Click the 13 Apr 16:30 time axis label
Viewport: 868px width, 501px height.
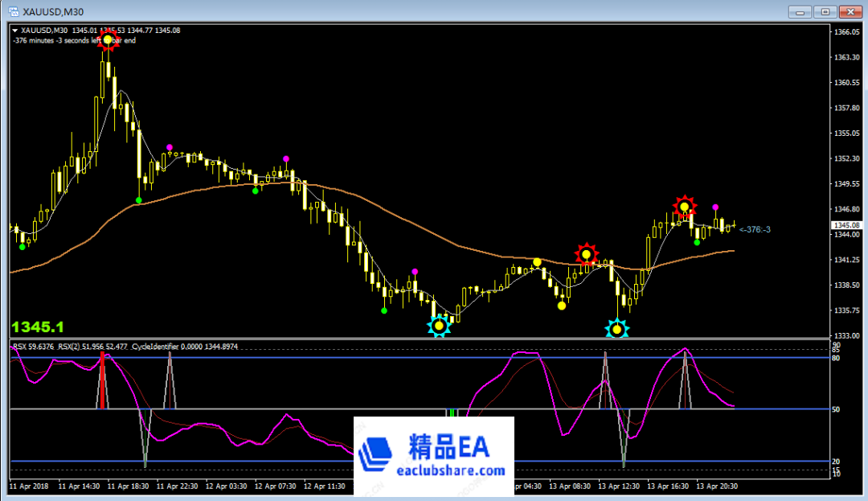(665, 487)
